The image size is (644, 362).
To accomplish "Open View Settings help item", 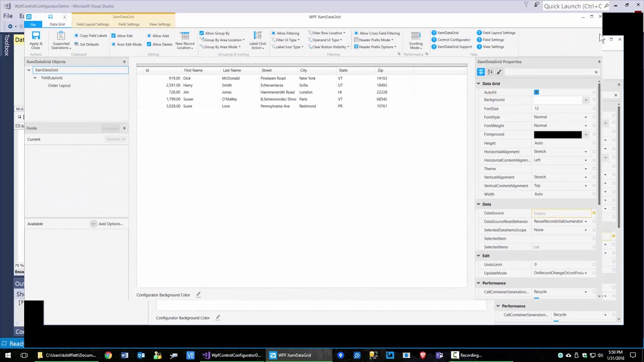I will pyautogui.click(x=491, y=47).
